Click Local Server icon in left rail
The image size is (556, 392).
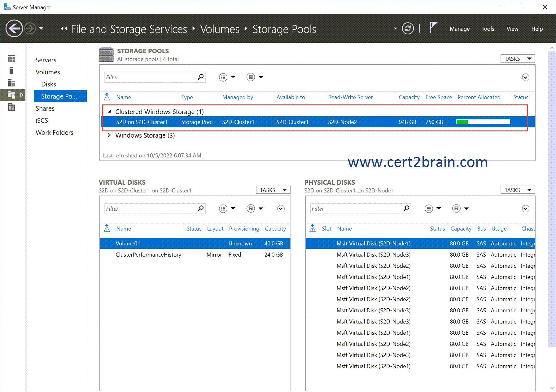(11, 71)
